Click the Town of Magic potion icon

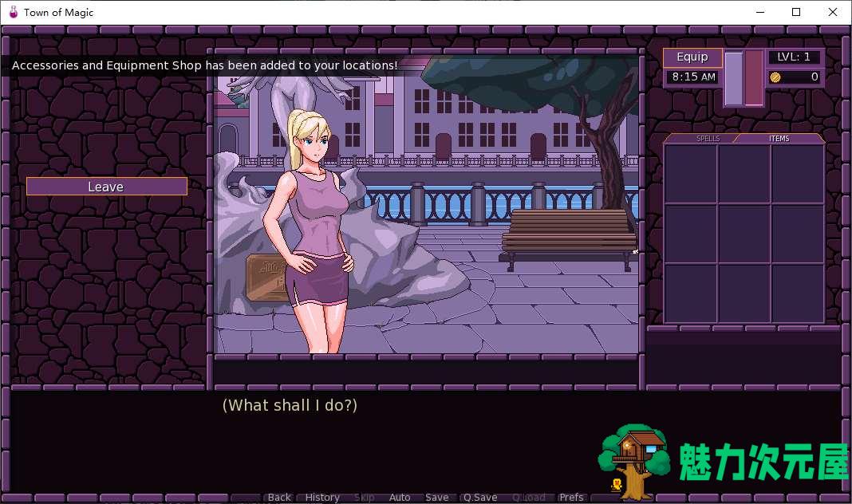pos(13,12)
